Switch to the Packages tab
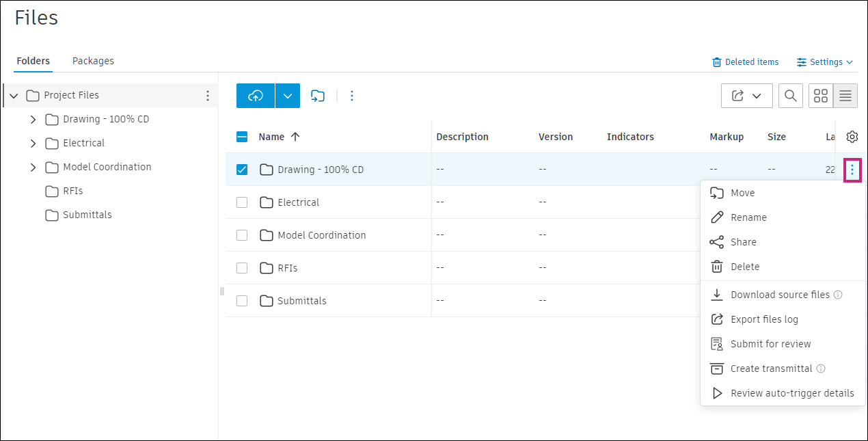 [x=93, y=61]
